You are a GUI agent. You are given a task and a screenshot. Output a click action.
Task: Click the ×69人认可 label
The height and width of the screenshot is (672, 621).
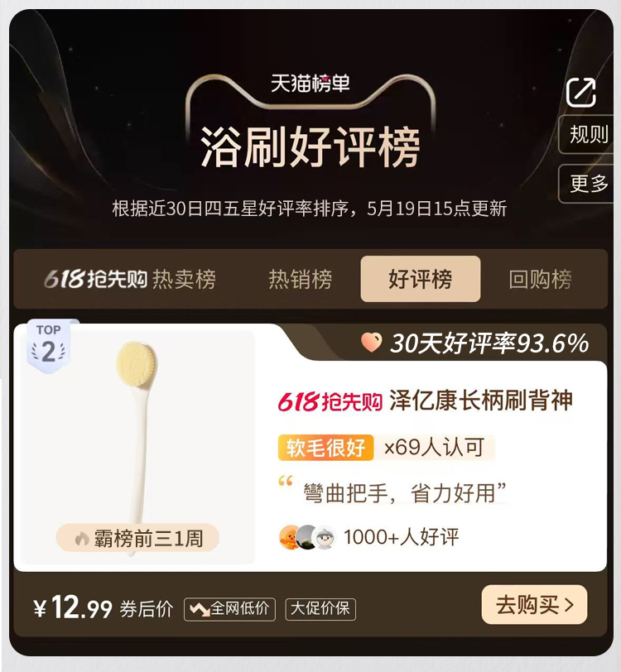[435, 448]
